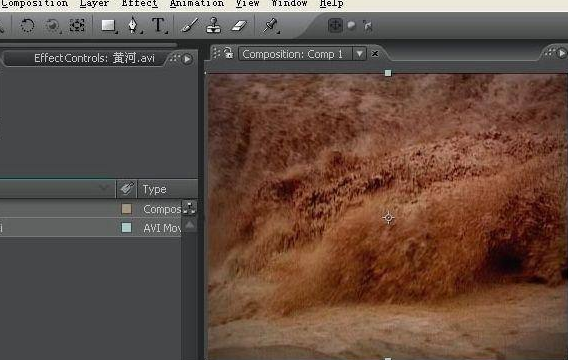Open Composition panel options arrow
This screenshot has width=568, height=360.
(x=561, y=53)
